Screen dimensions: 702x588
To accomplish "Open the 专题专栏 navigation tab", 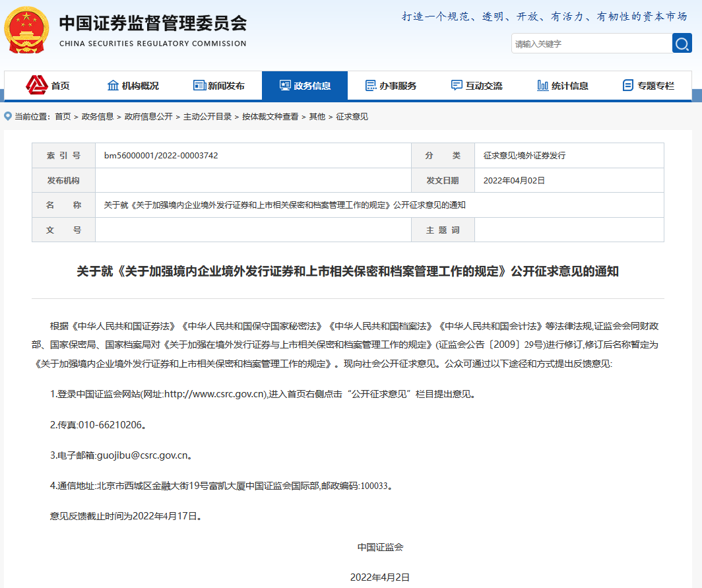I will (649, 85).
